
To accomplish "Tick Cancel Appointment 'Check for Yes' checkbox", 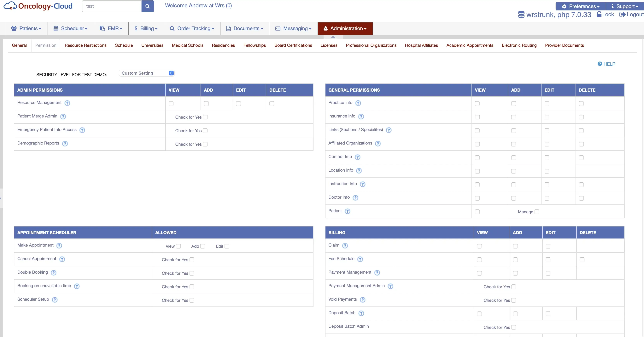I will pyautogui.click(x=192, y=260).
